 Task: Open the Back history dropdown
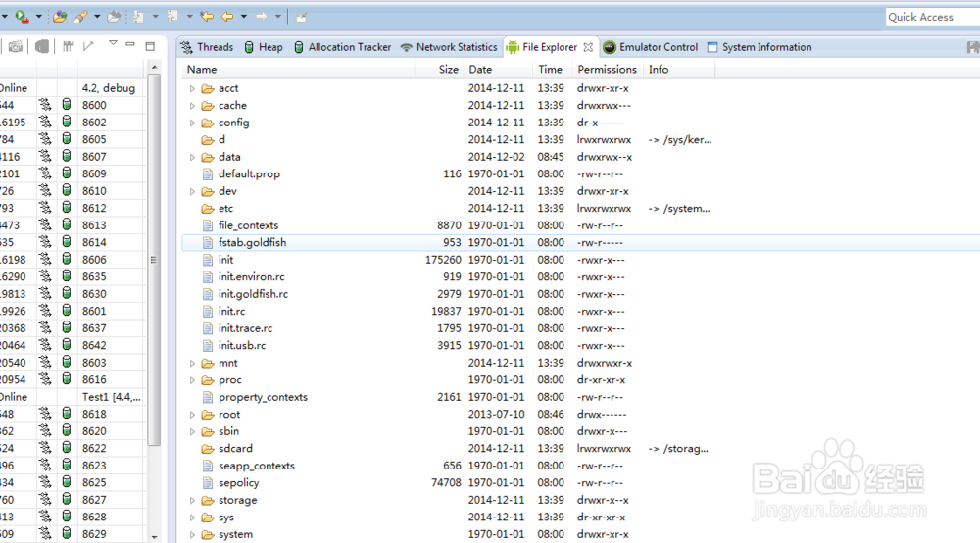(244, 17)
